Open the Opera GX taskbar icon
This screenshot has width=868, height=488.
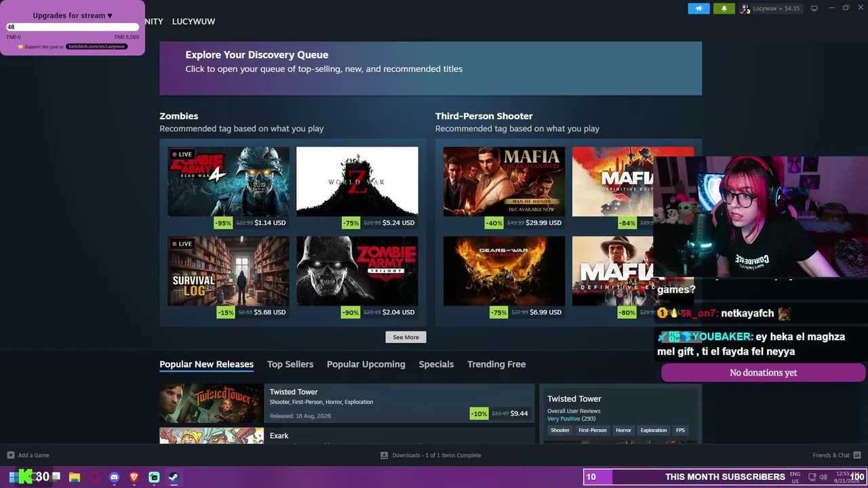94,477
